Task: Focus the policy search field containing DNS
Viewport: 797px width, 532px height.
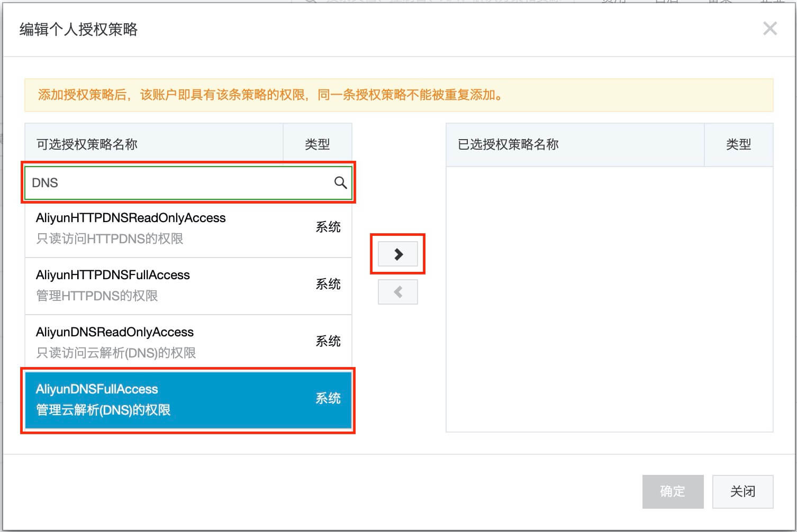Action: click(x=188, y=183)
